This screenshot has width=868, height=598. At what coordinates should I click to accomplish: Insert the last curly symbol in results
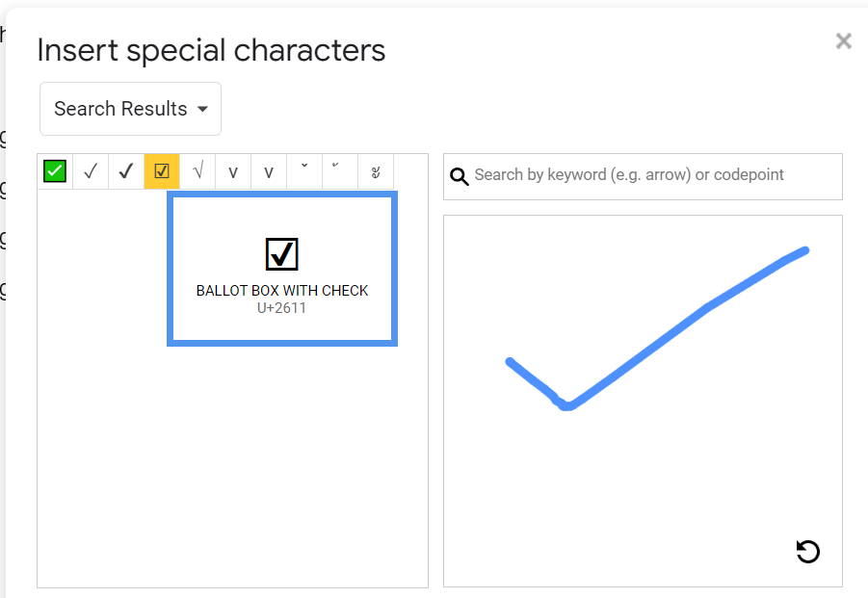pos(376,171)
